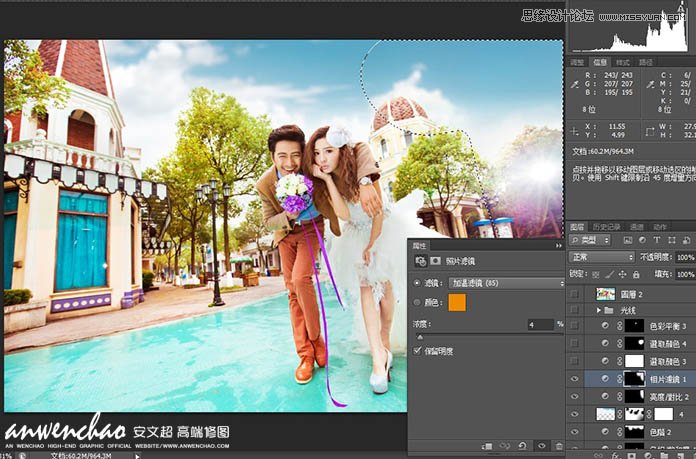Select the 选取颜色 3 layer name
This screenshot has height=459, width=696.
[x=668, y=361]
